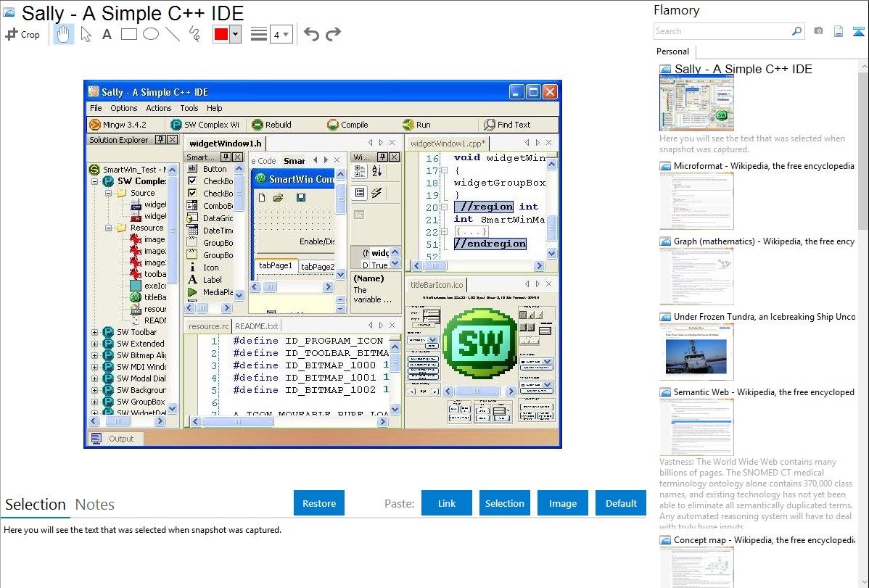869x588 pixels.
Task: Pick the freehand scribble tool
Action: pos(194,34)
